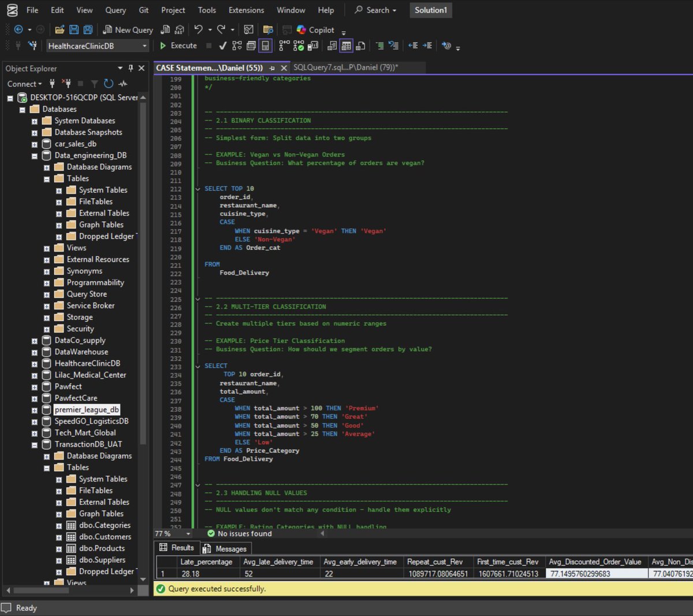
Task: Select the dbo.Customers table
Action: click(x=105, y=537)
